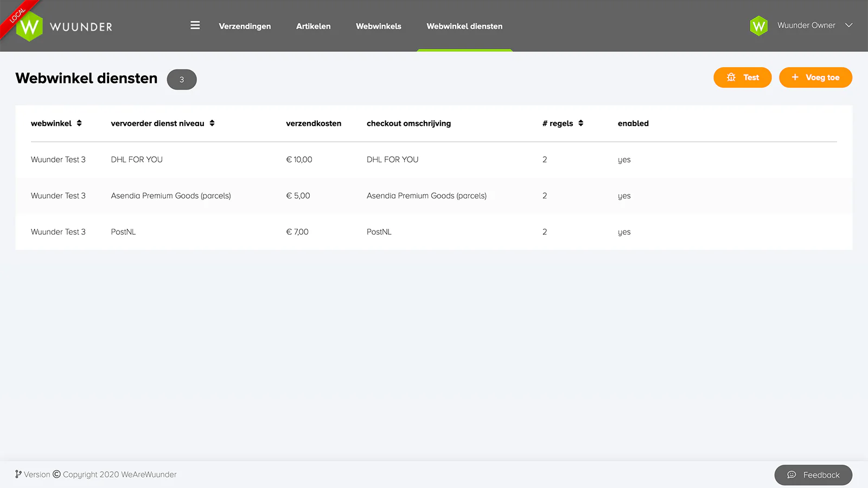Click the Wuunder logo in the header
Screen dimensions: 868x488
(x=65, y=26)
